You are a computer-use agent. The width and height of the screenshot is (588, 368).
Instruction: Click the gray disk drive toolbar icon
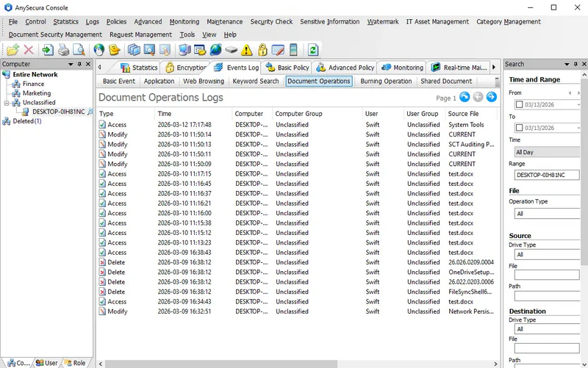pyautogui.click(x=232, y=50)
